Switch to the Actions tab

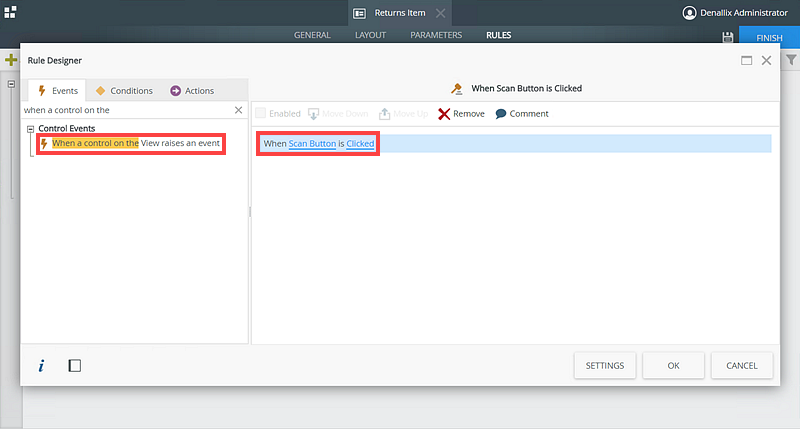(192, 91)
